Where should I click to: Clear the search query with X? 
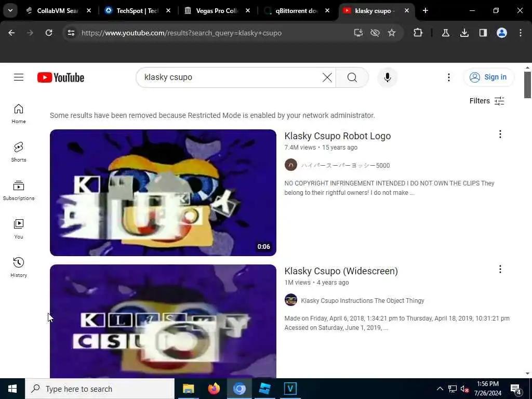point(327,77)
